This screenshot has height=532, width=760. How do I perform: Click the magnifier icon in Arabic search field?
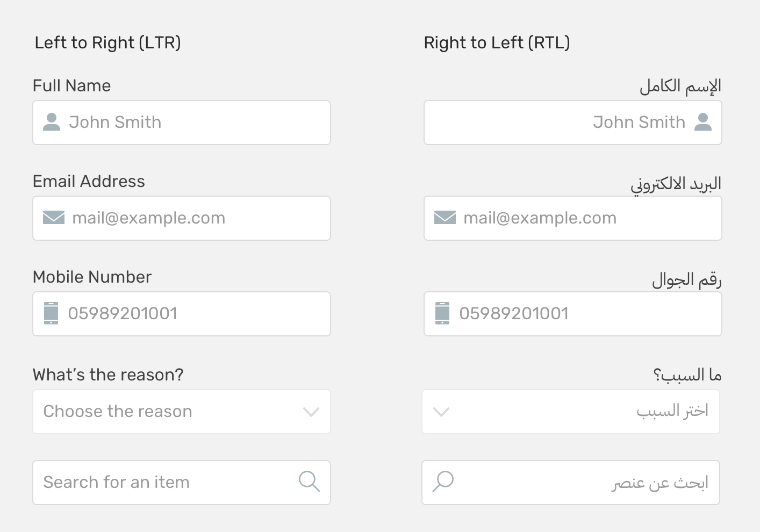pyautogui.click(x=443, y=481)
